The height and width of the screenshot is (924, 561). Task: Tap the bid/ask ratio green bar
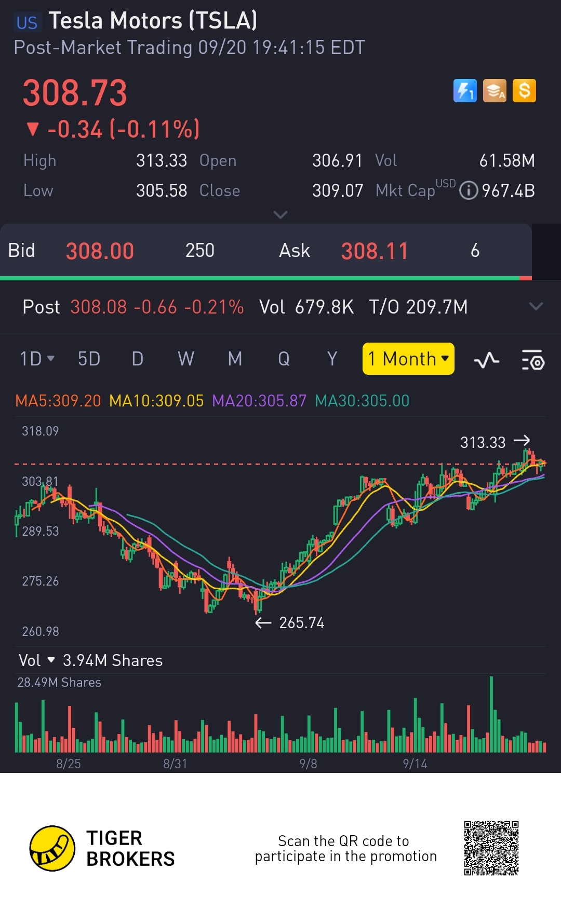(x=259, y=278)
